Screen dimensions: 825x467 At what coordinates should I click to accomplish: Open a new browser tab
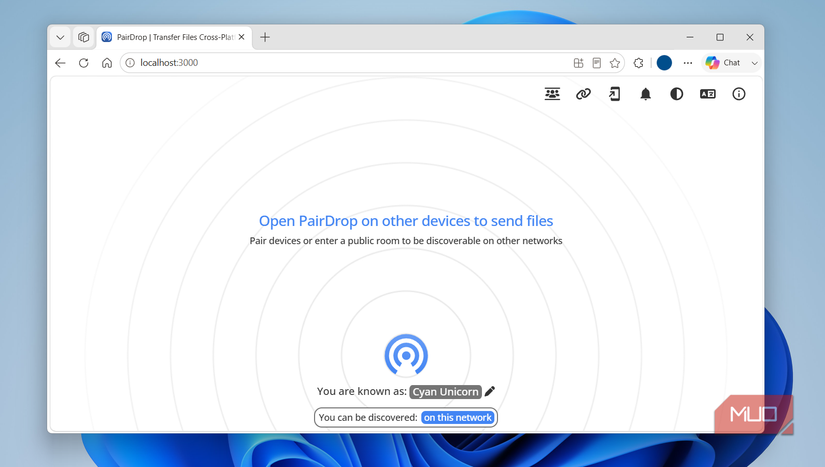click(x=265, y=37)
